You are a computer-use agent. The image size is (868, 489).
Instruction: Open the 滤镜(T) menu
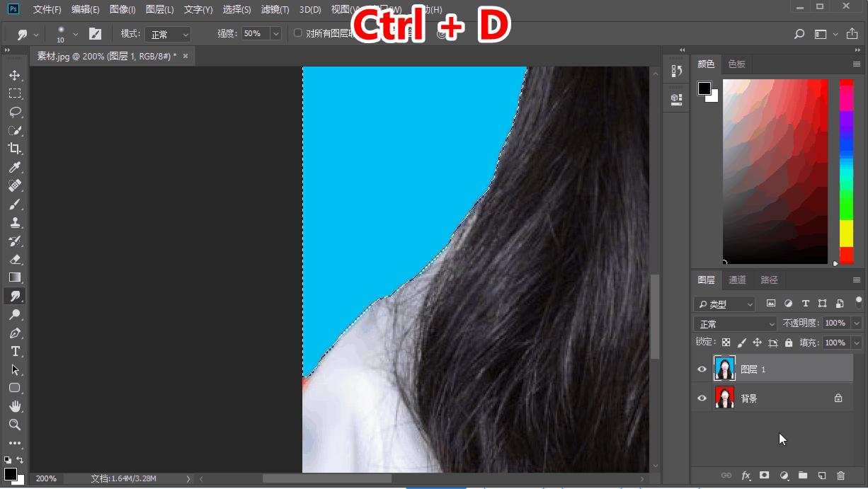pos(275,10)
